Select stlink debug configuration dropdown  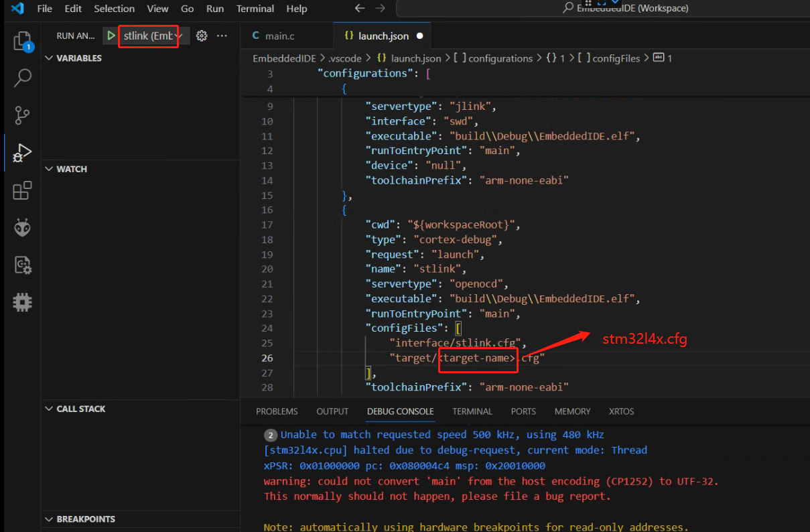[153, 36]
